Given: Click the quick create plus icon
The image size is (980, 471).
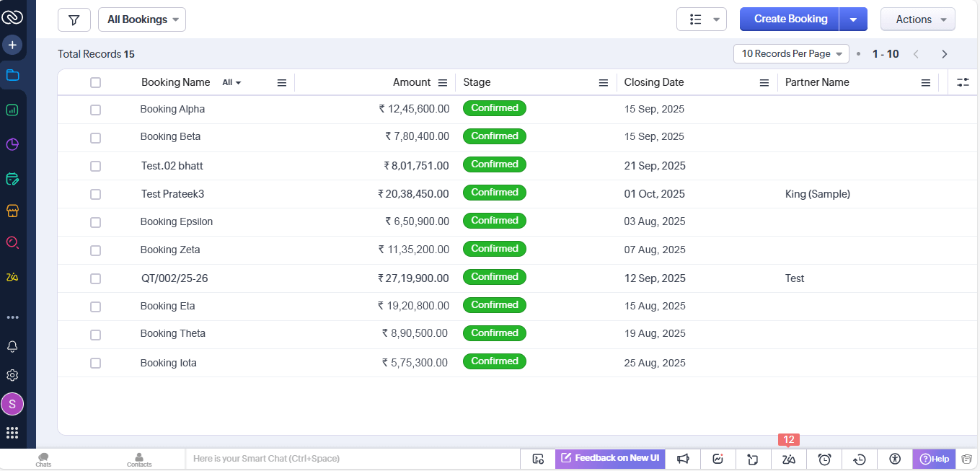Looking at the screenshot, I should 12,45.
